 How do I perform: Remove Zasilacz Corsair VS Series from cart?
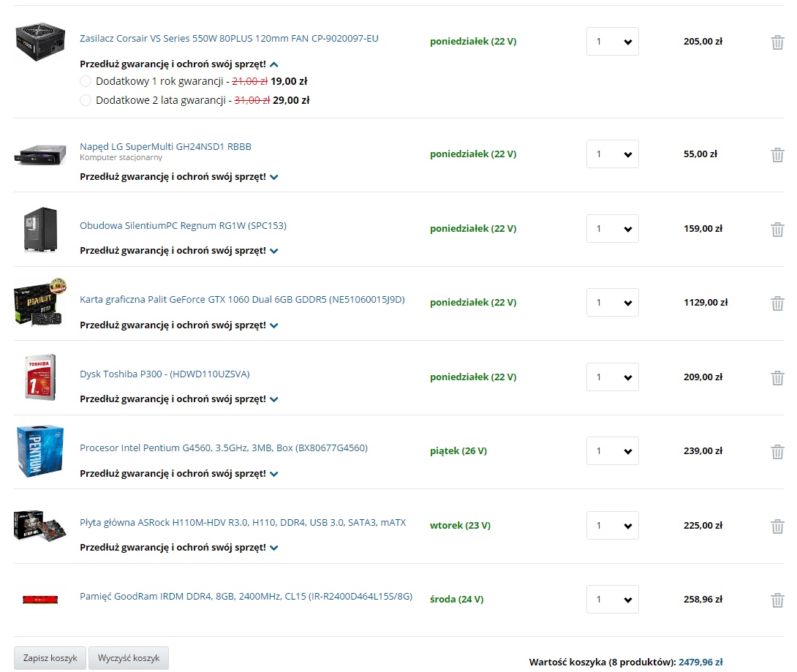click(x=777, y=42)
